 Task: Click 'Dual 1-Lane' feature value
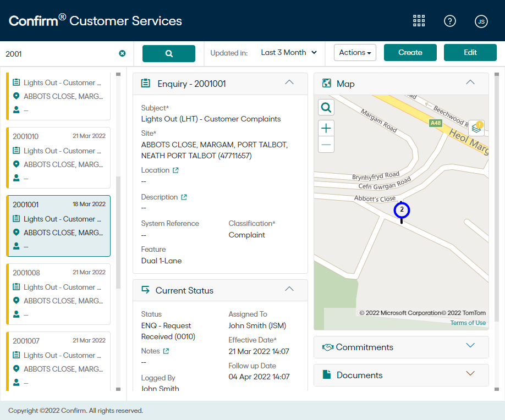161,261
